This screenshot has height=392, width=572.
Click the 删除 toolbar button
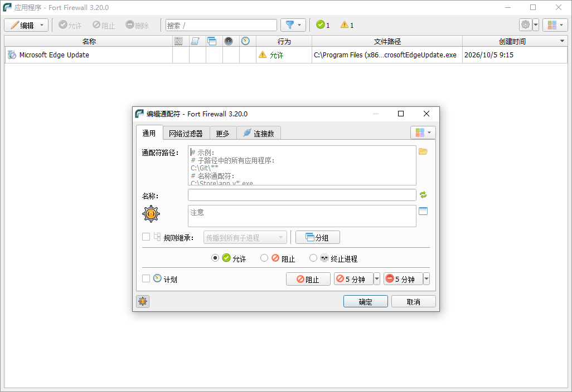coord(137,25)
